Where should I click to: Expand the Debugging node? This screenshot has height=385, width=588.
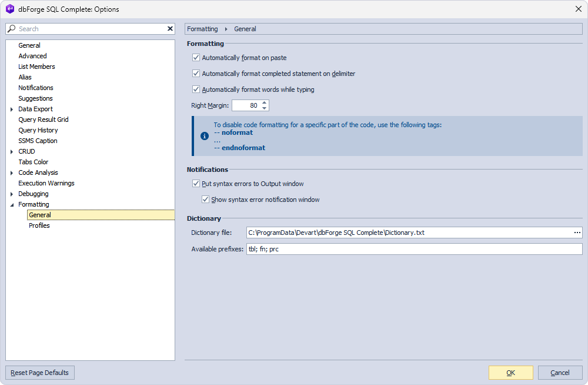(12, 194)
